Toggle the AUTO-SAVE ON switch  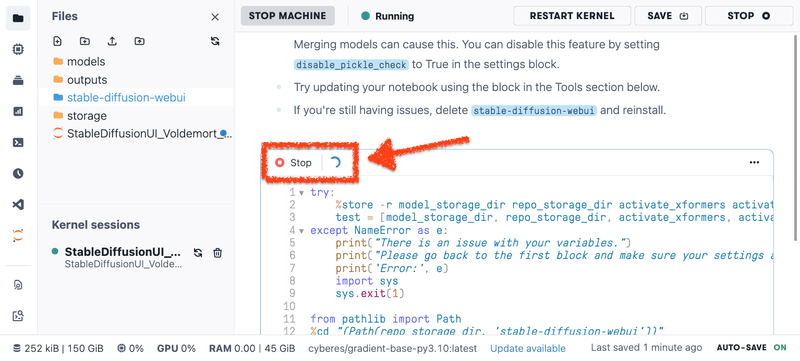tap(752, 348)
